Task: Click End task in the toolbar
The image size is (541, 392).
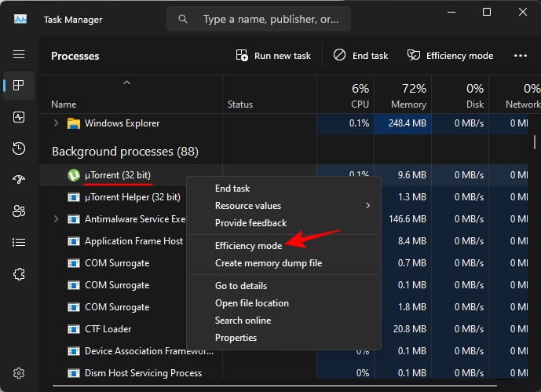Action: [x=360, y=56]
